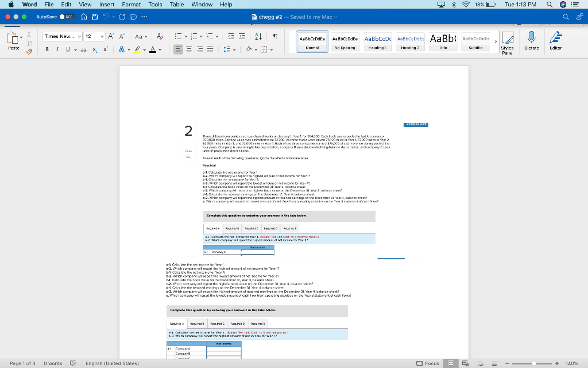Click the Undo arrow icon

click(106, 17)
